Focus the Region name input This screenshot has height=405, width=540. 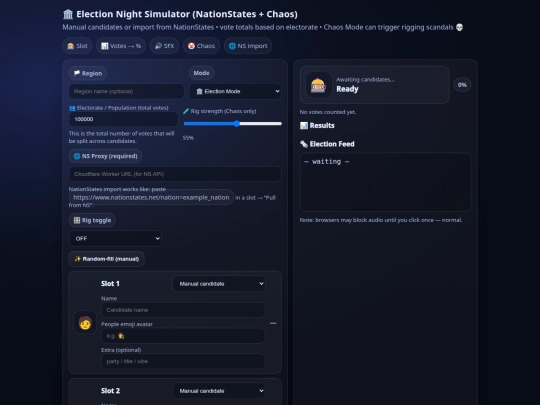pos(126,91)
